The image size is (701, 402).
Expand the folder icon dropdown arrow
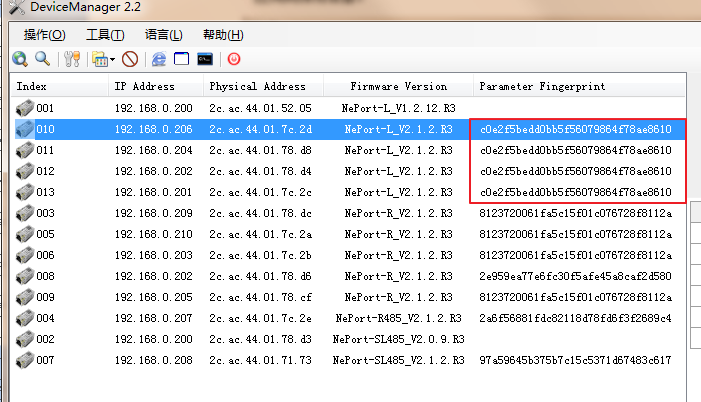(112, 60)
